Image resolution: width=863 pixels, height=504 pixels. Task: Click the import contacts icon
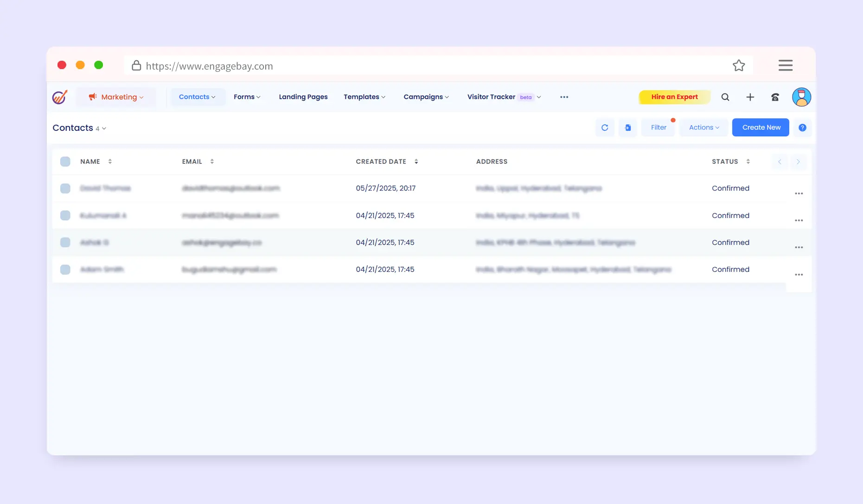[x=628, y=128]
